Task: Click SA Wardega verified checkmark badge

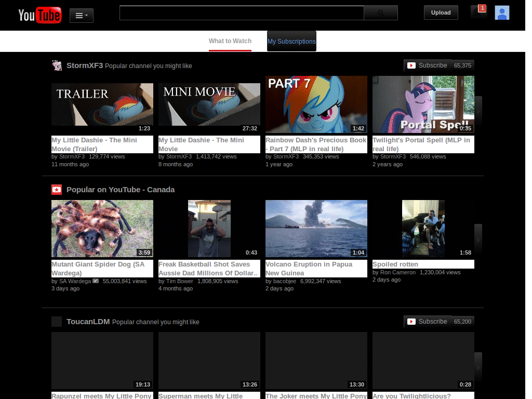Action: click(96, 281)
